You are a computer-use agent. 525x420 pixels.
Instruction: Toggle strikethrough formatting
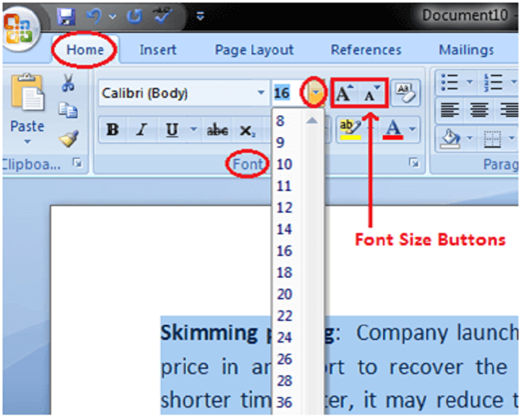217,130
